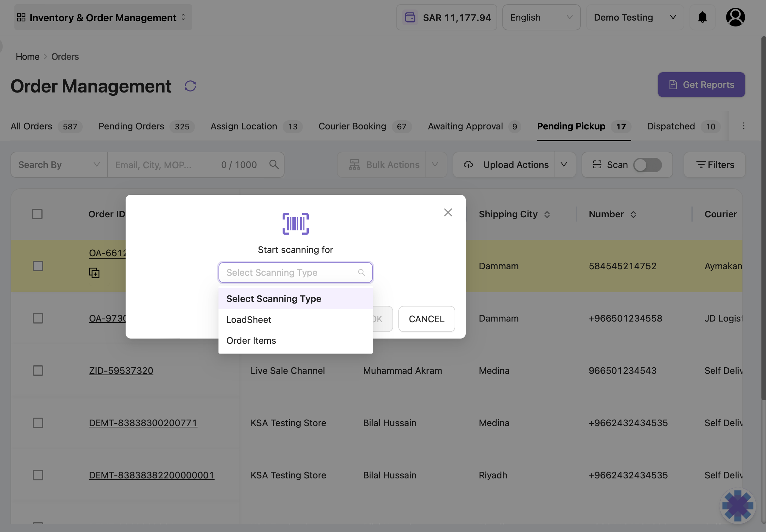Check the box for the Aymakan Dammam row
This screenshot has height=532, width=766.
coord(38,266)
